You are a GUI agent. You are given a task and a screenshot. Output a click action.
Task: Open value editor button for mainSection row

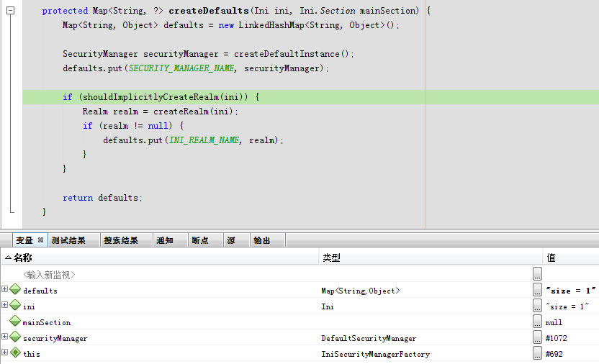click(538, 322)
